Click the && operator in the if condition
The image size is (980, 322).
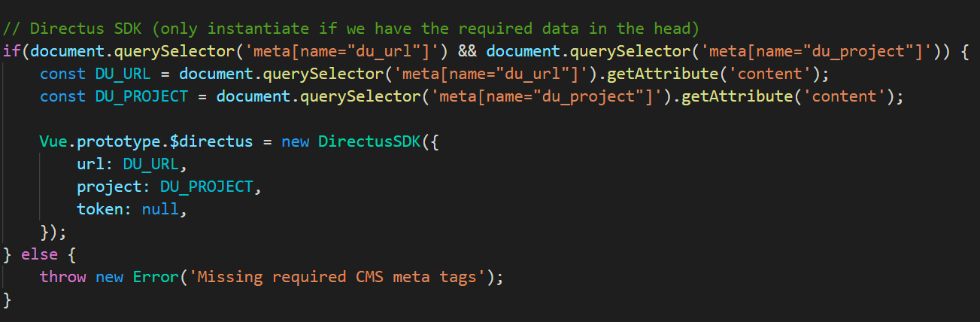coord(467,51)
